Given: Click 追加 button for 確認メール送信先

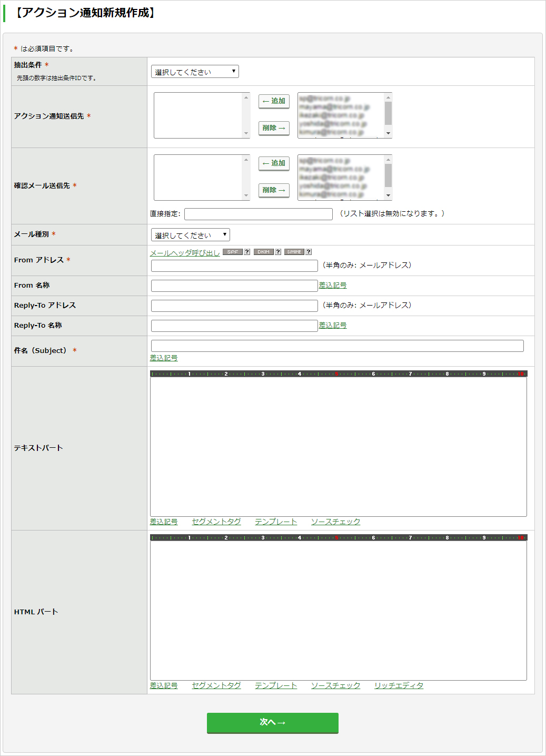Looking at the screenshot, I should (274, 163).
